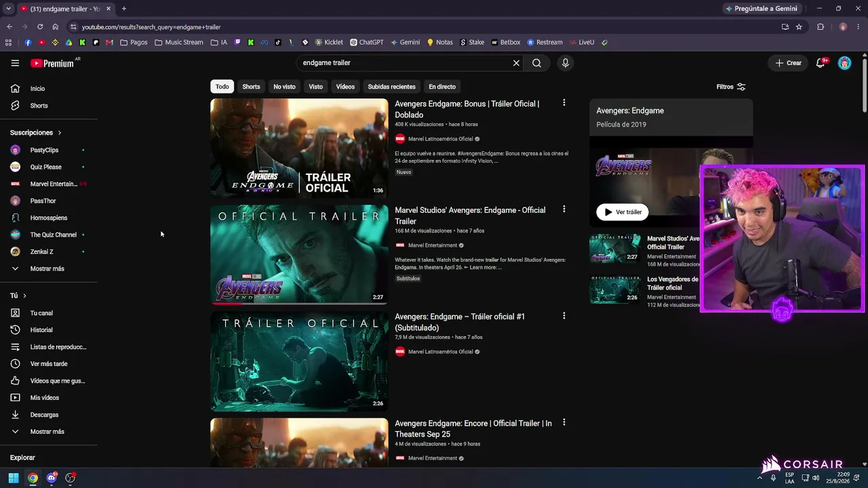The image size is (868, 488).
Task: Go to the YouTube Premium home logo
Action: tap(54, 63)
